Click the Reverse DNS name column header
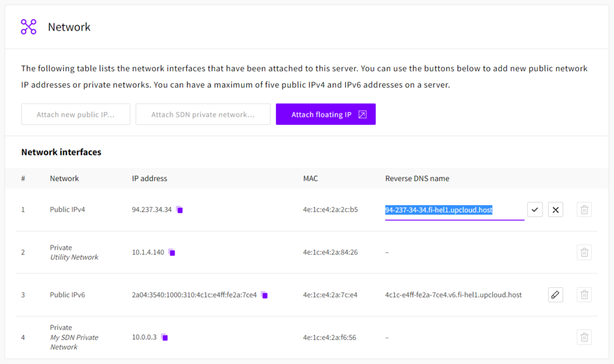The image size is (614, 364). coord(417,178)
